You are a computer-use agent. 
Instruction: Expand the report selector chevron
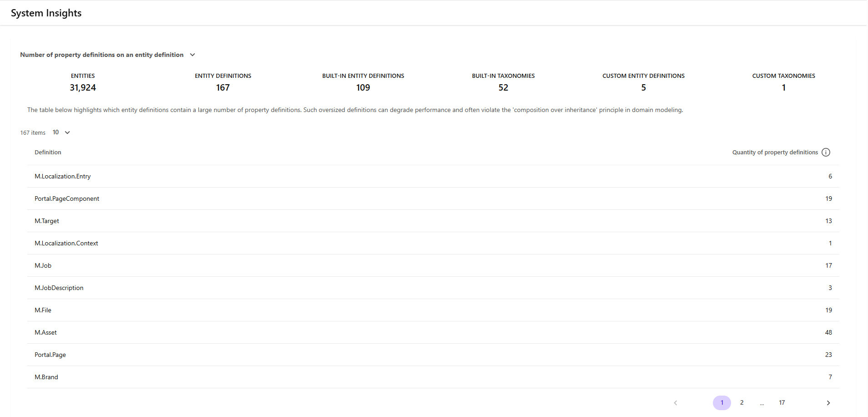pos(192,55)
